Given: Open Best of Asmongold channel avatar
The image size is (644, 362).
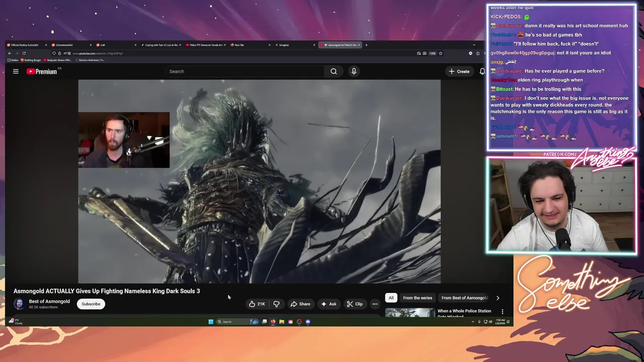Looking at the screenshot, I should (x=19, y=304).
